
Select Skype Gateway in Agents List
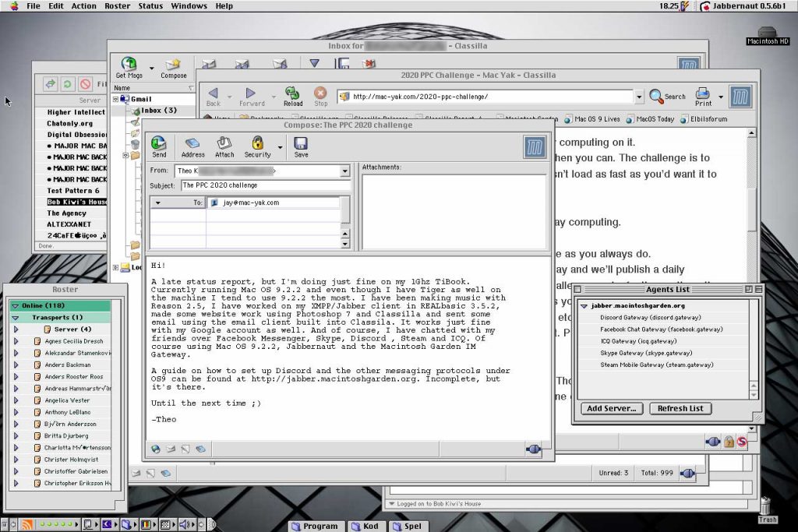coord(646,353)
